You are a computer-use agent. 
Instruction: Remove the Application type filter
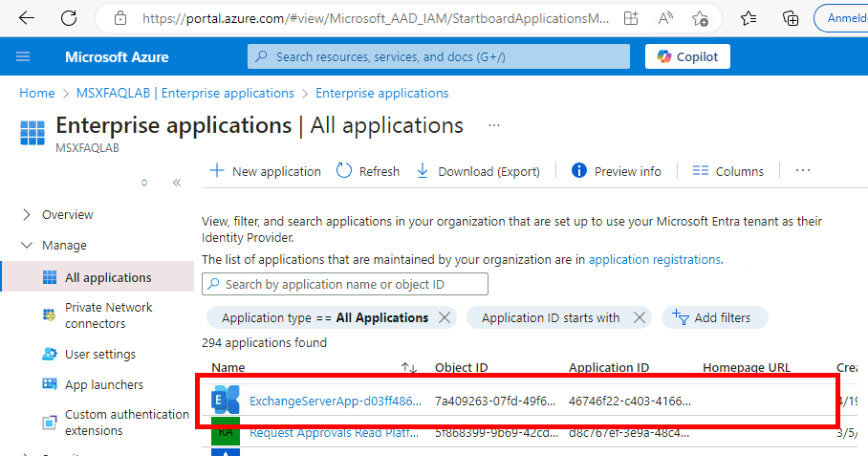tap(444, 317)
